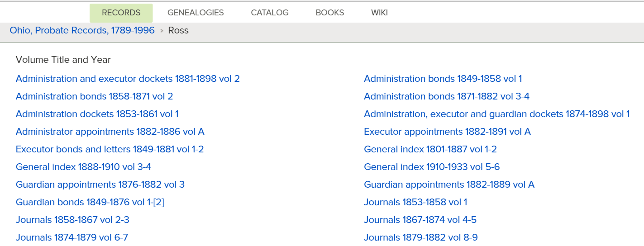Select Administration bonds 1858-1871 vol 2
The width and height of the screenshot is (644, 246).
click(x=94, y=96)
